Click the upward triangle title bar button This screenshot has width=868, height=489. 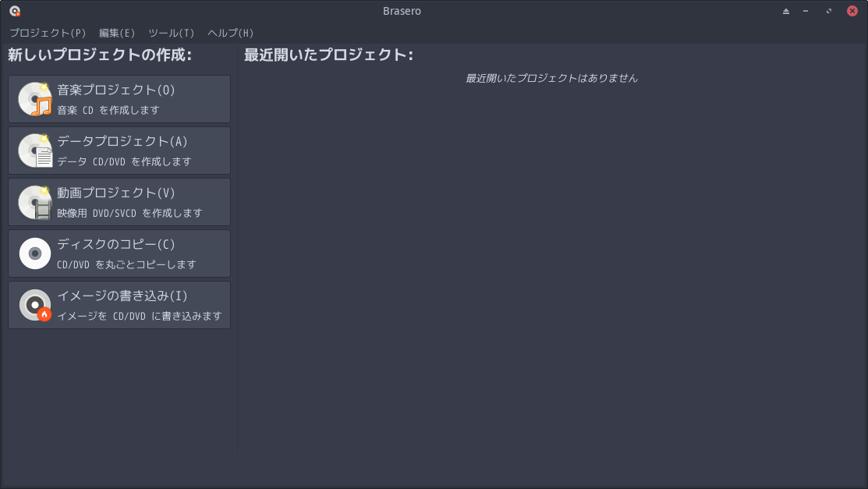786,11
